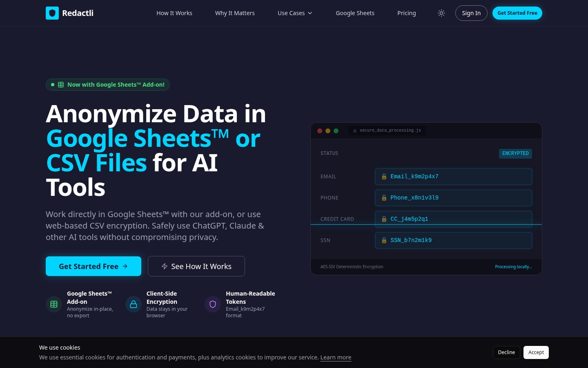
Task: Click the Redactli shield logo icon
Action: point(52,13)
